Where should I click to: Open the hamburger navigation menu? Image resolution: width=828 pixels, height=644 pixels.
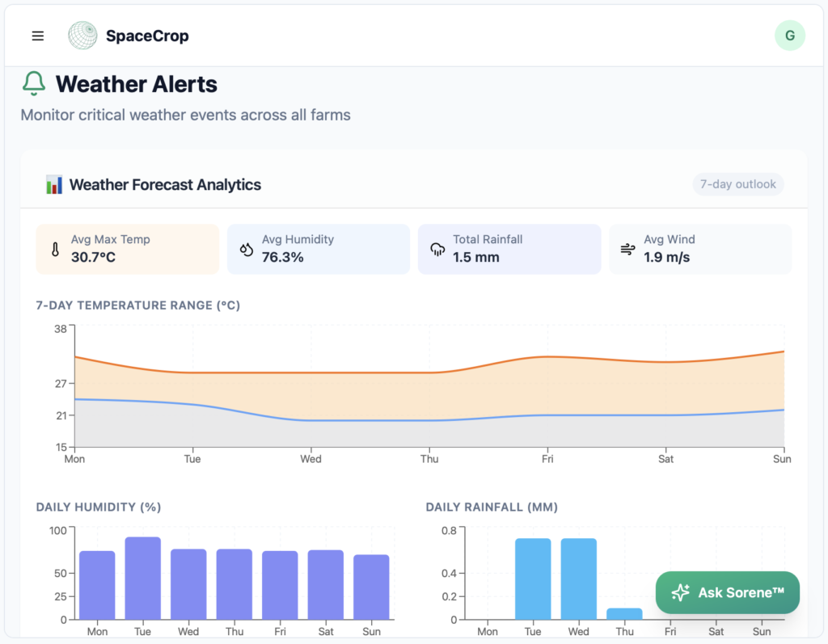(x=38, y=36)
